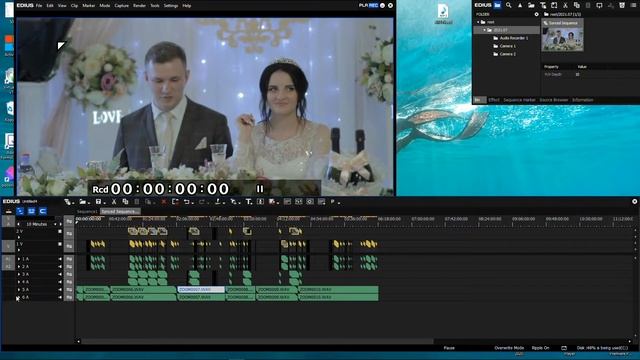Mute the 2 A audio track speaker

coord(60,267)
